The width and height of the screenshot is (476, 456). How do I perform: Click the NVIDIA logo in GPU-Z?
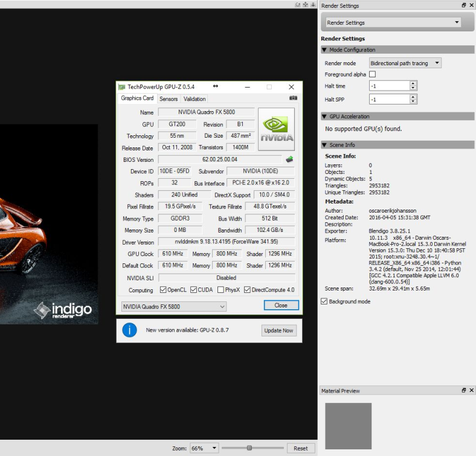277,129
